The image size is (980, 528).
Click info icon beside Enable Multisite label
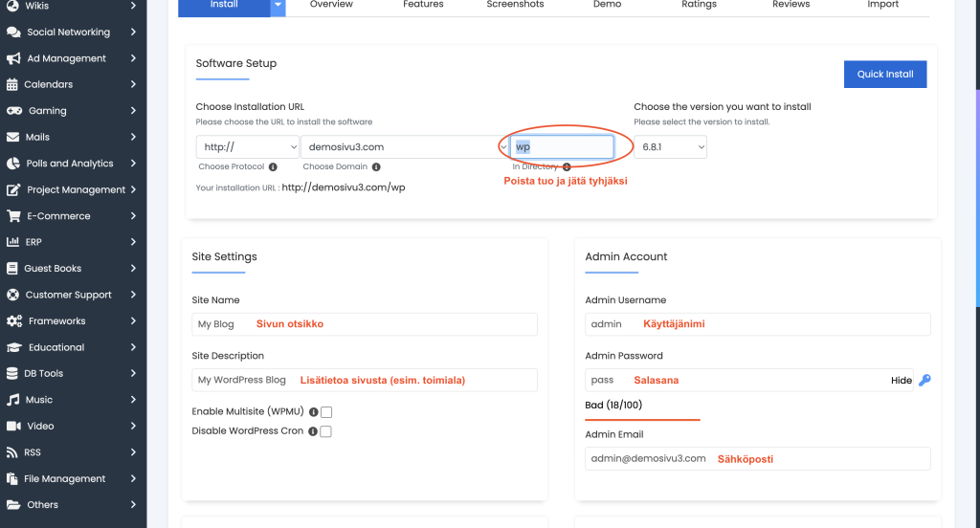click(x=313, y=412)
